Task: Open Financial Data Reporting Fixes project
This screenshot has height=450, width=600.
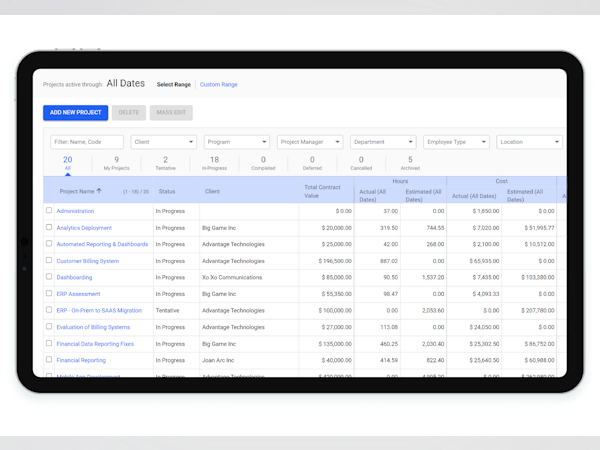Action: [x=95, y=344]
